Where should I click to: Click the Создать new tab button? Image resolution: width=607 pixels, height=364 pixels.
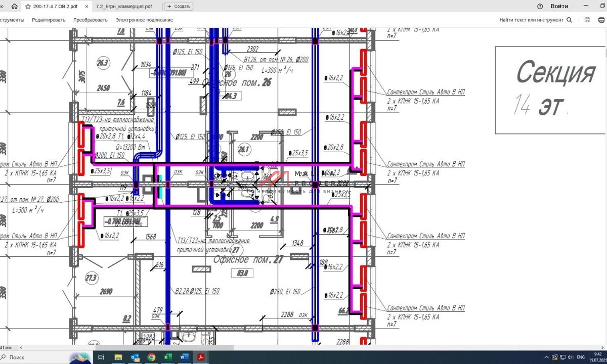coord(179,7)
